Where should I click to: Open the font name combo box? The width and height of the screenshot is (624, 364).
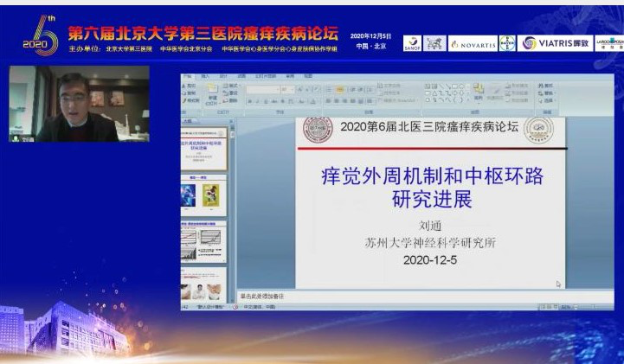click(x=262, y=90)
